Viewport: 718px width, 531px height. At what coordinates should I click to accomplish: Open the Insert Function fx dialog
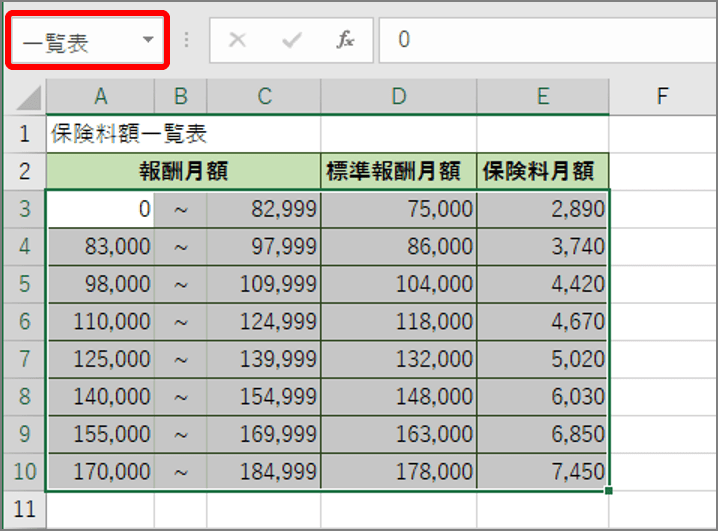click(x=345, y=40)
